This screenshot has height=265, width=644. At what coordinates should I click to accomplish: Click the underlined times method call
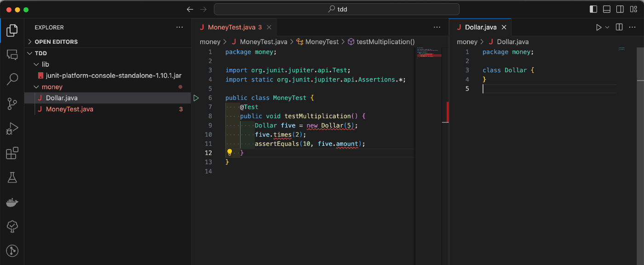tap(282, 135)
